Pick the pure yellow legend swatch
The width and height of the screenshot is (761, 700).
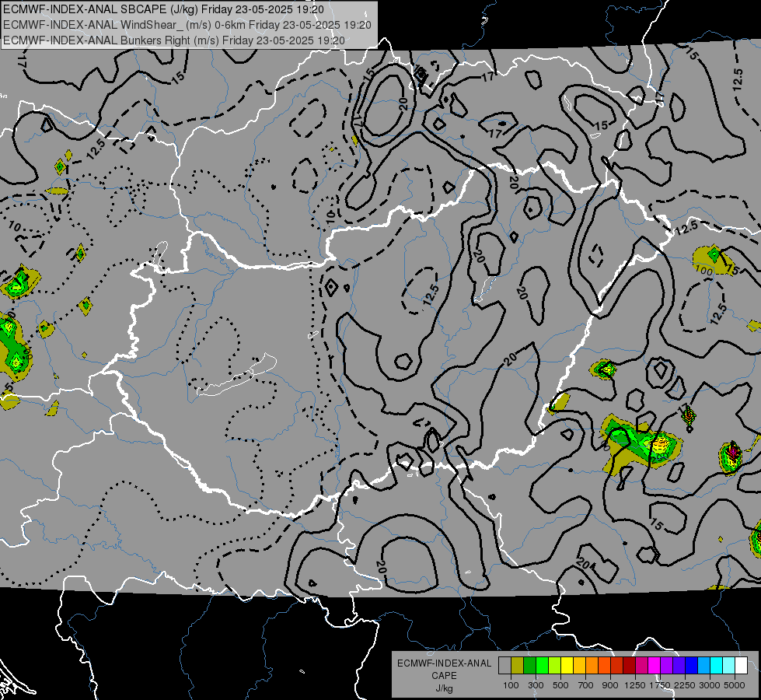[x=567, y=666]
